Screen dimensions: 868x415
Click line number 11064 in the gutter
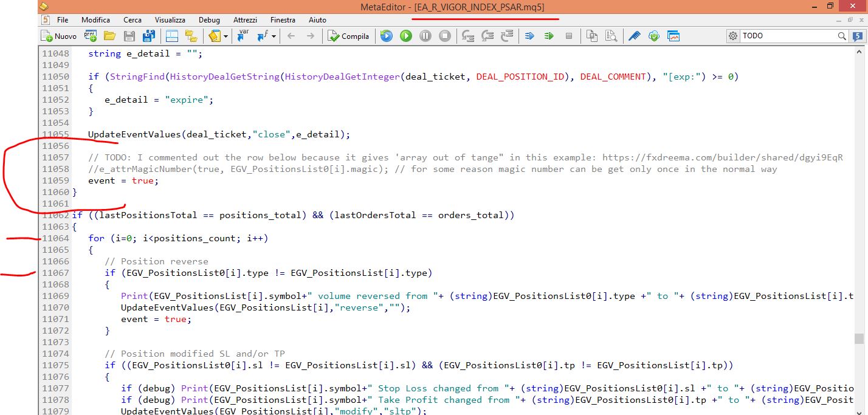pyautogui.click(x=55, y=238)
